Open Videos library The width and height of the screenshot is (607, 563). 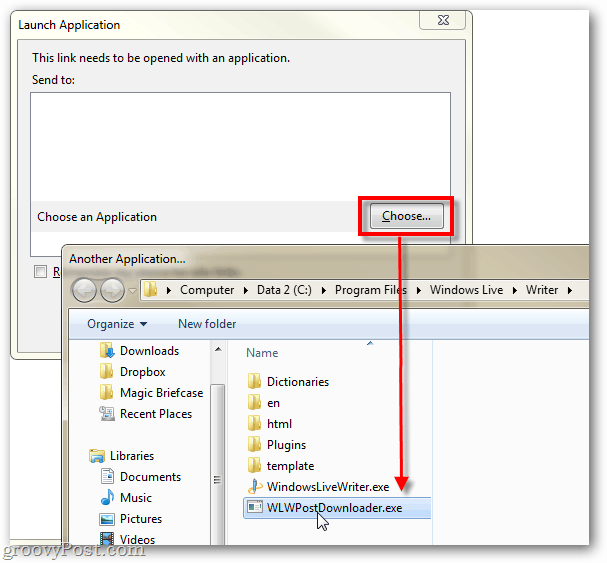pos(137,539)
